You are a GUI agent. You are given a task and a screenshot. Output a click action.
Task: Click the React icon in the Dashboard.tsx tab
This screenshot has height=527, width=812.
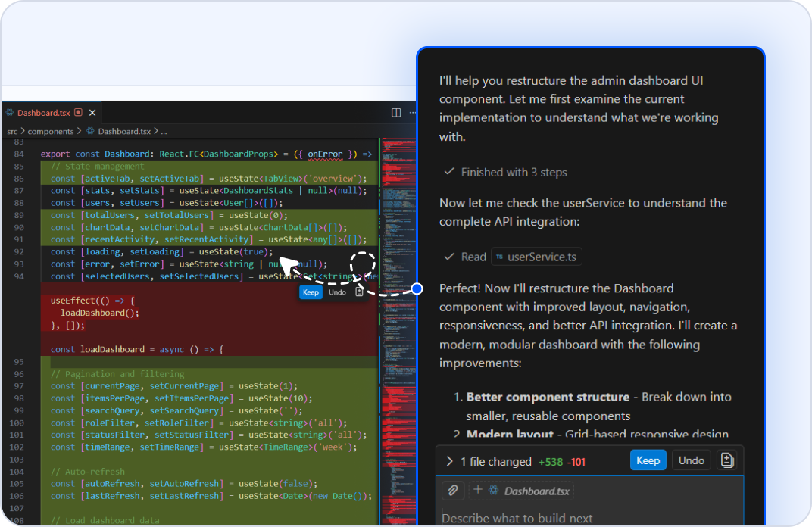click(x=10, y=113)
